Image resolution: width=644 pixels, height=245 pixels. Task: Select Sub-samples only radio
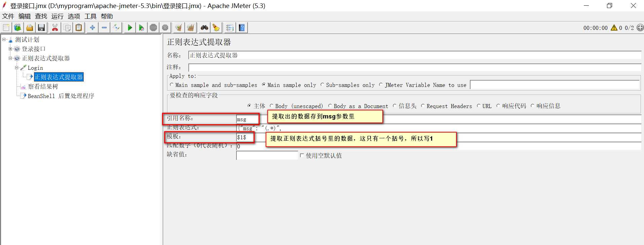(323, 85)
